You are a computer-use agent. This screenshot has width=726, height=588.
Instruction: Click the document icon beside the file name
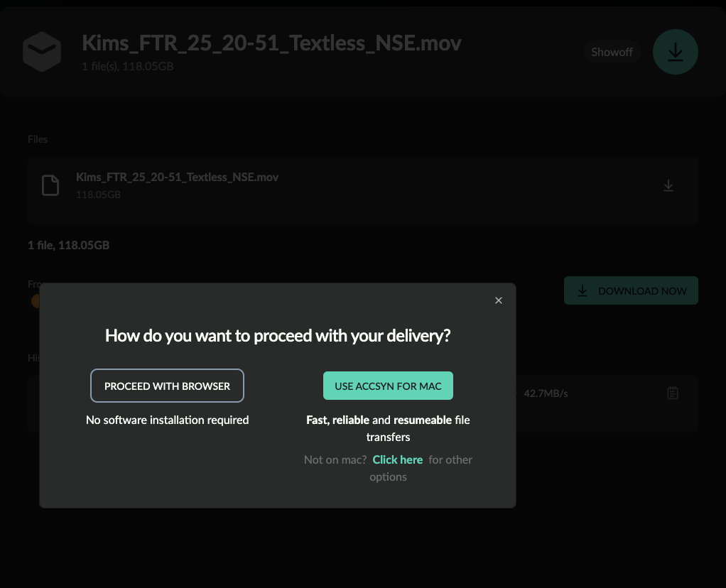click(x=50, y=185)
